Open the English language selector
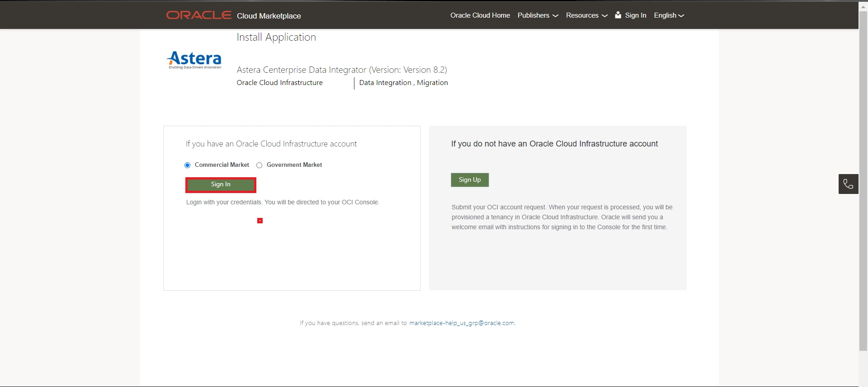Image resolution: width=868 pixels, height=387 pixels. 669,15
